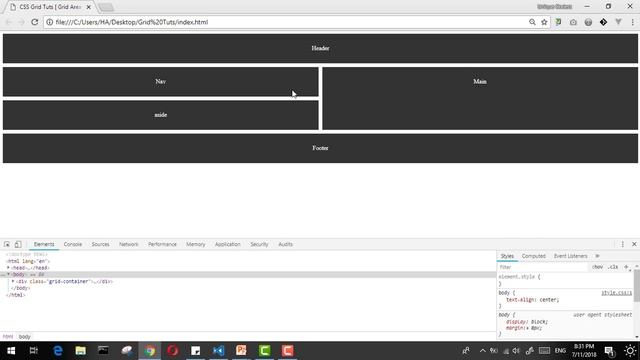Click the text-align: center declaration
The height and width of the screenshot is (360, 640).
tap(533, 300)
